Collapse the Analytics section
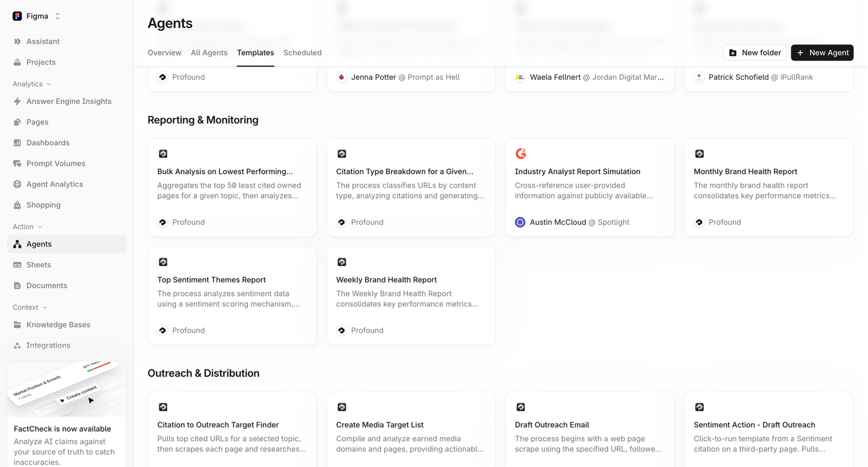Screen dimensions: 868x467 [32, 84]
